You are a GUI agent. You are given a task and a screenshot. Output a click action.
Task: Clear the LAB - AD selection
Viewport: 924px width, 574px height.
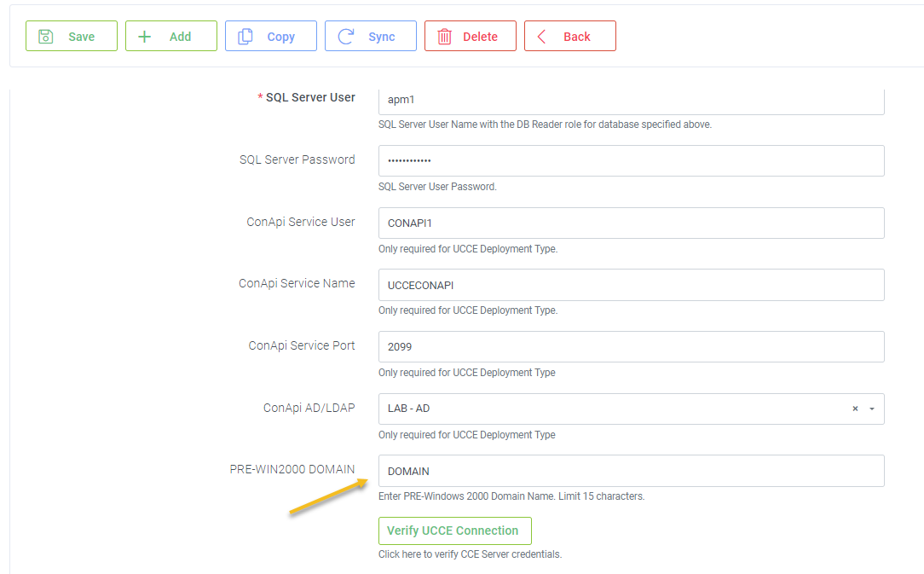click(855, 409)
